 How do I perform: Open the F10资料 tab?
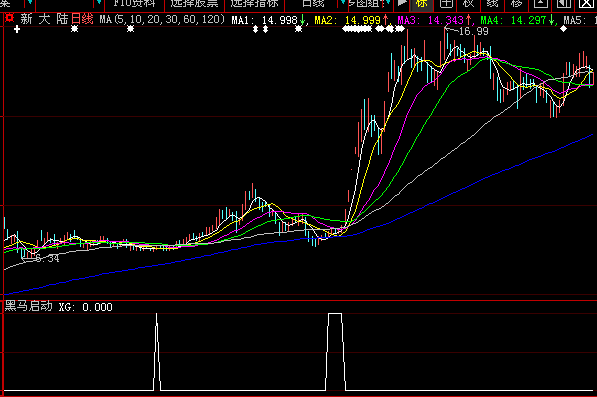[134, 4]
